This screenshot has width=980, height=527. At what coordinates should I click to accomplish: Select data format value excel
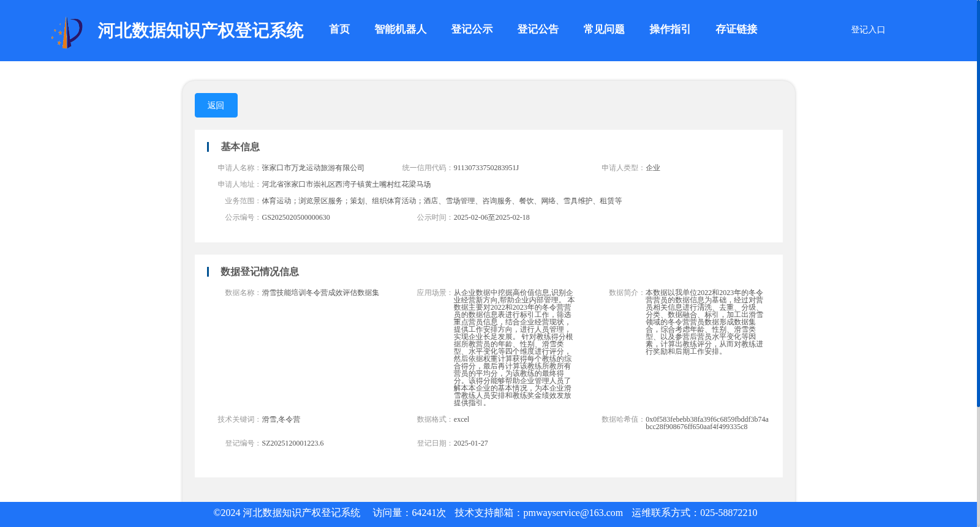[461, 419]
